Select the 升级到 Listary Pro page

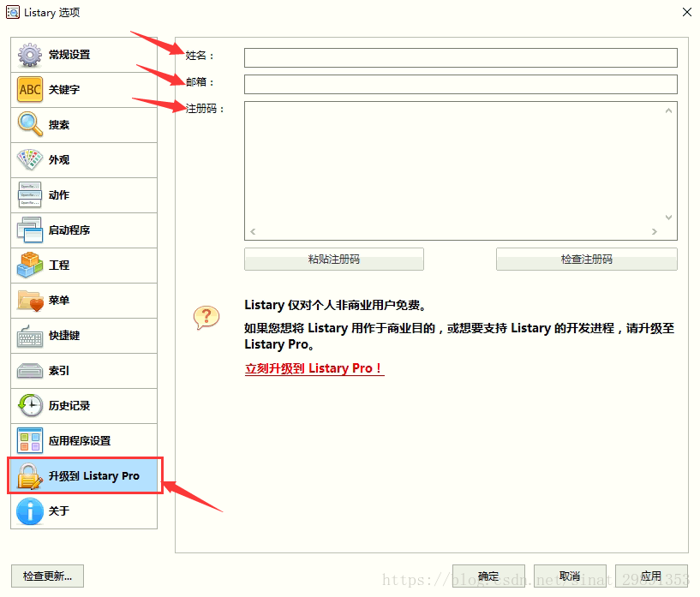coord(85,475)
